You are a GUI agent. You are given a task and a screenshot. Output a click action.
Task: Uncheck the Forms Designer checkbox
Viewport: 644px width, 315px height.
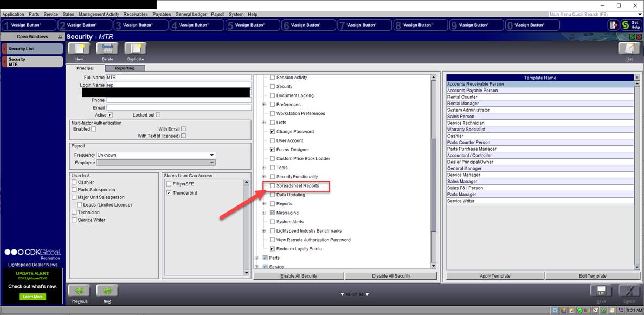click(272, 150)
